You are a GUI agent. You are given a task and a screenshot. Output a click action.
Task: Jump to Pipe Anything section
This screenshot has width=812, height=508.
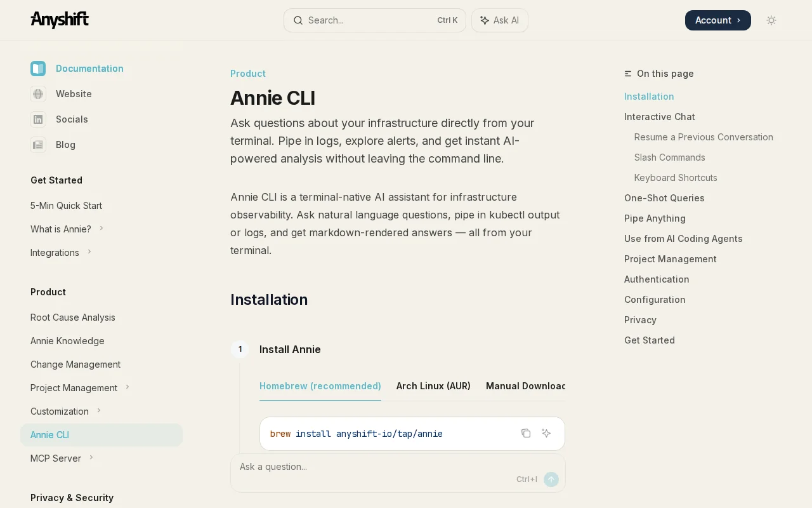point(655,218)
